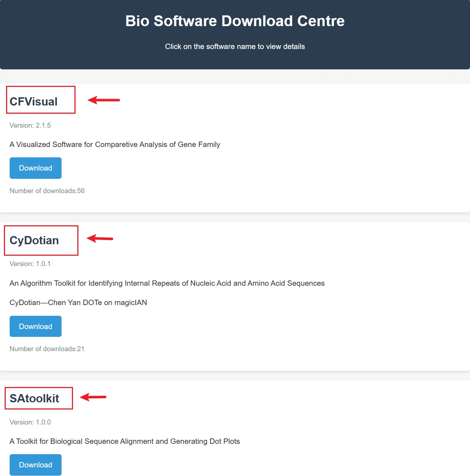Open the CyDotian software details
Viewport: 470px width, 476px height.
pyautogui.click(x=34, y=240)
